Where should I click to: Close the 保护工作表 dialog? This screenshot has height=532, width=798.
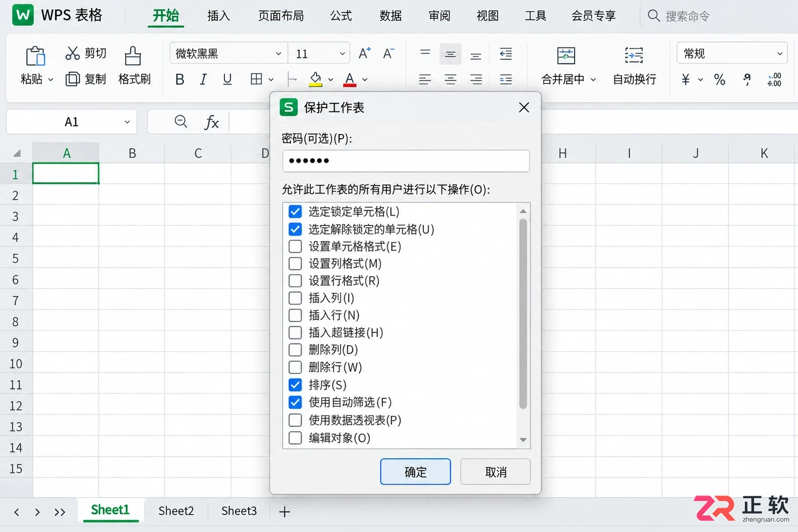[524, 108]
